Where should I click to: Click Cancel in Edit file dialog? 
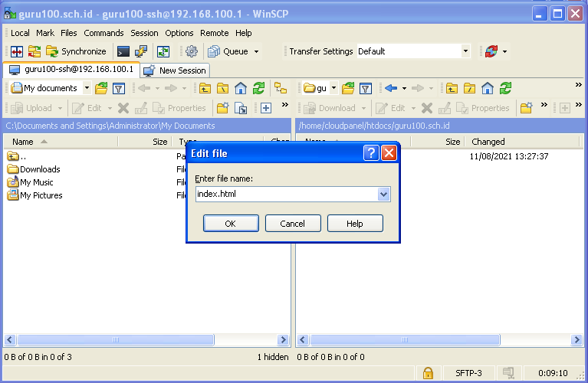tap(293, 224)
